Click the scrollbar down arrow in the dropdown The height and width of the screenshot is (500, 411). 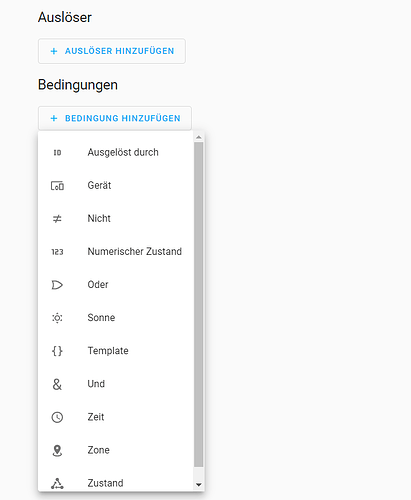(199, 485)
